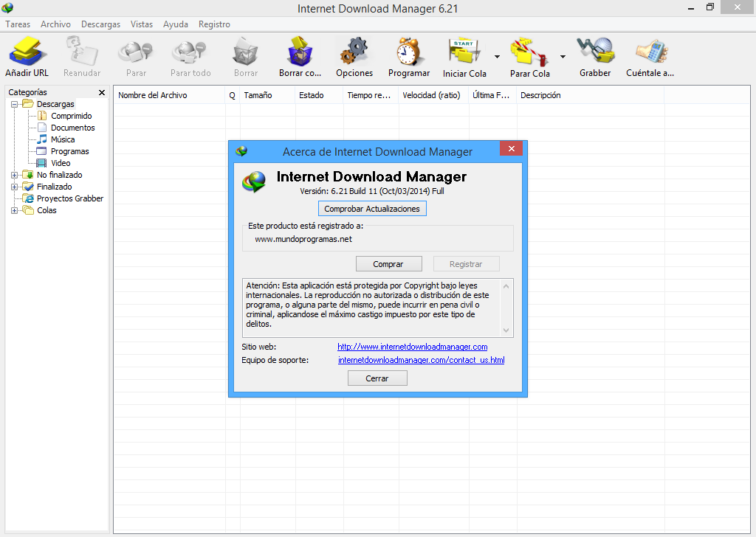The image size is (756, 537).
Task: Expand the Colas tree node
Action: click(15, 210)
